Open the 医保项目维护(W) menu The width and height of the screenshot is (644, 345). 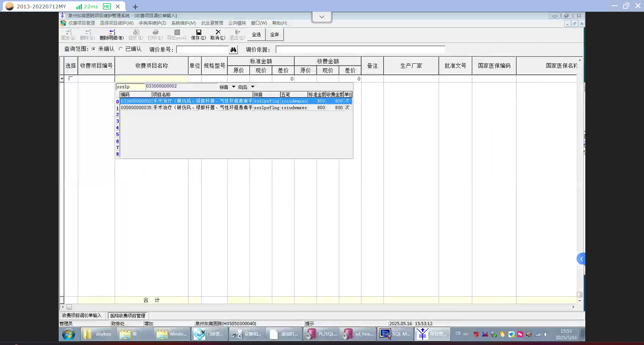pos(117,23)
